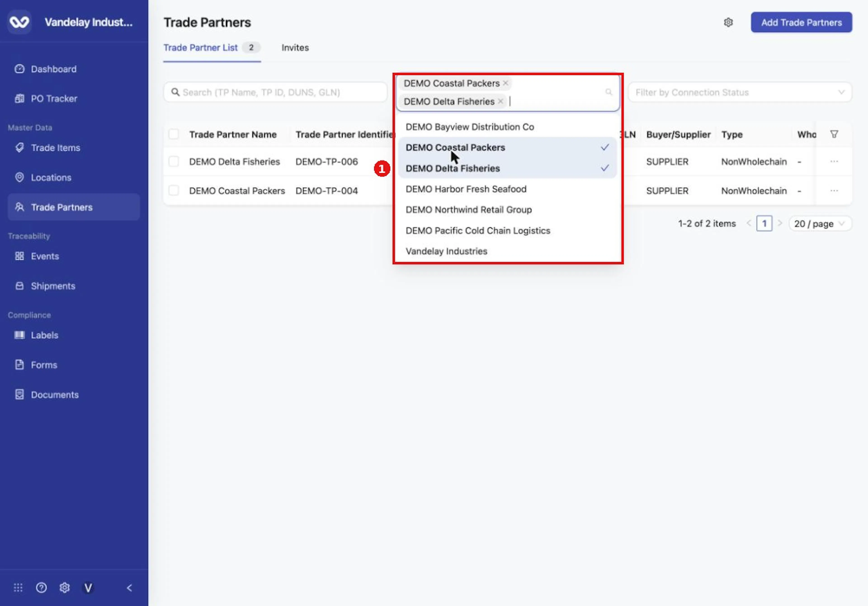868x606 pixels.
Task: Open the V user avatar
Action: point(88,587)
